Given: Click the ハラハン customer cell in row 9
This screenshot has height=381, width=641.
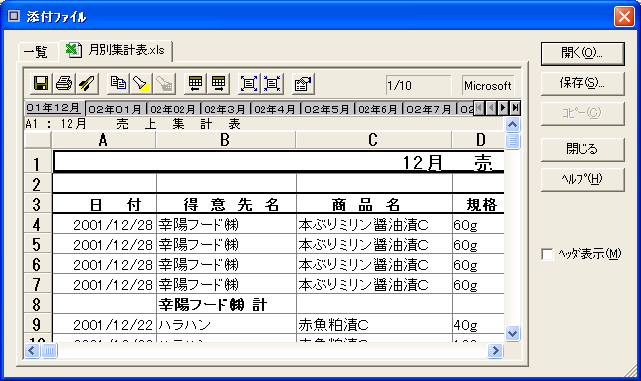Looking at the screenshot, I should 226,325.
